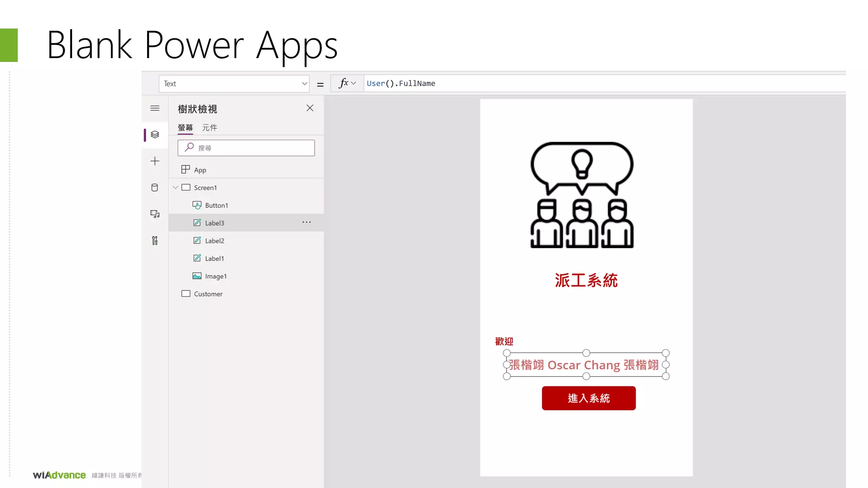
Task: Click the Label3 edit icon
Action: 197,223
